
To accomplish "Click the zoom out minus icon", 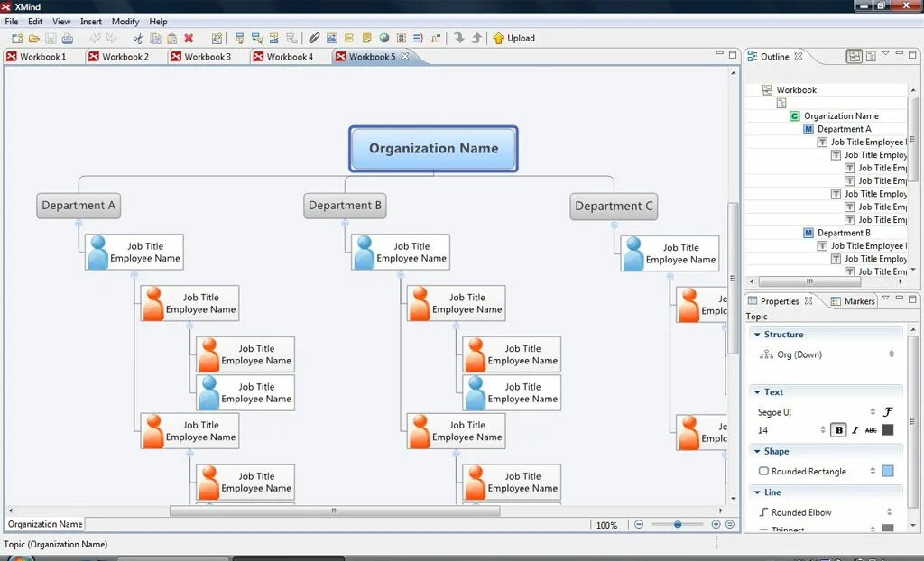I will pos(639,524).
